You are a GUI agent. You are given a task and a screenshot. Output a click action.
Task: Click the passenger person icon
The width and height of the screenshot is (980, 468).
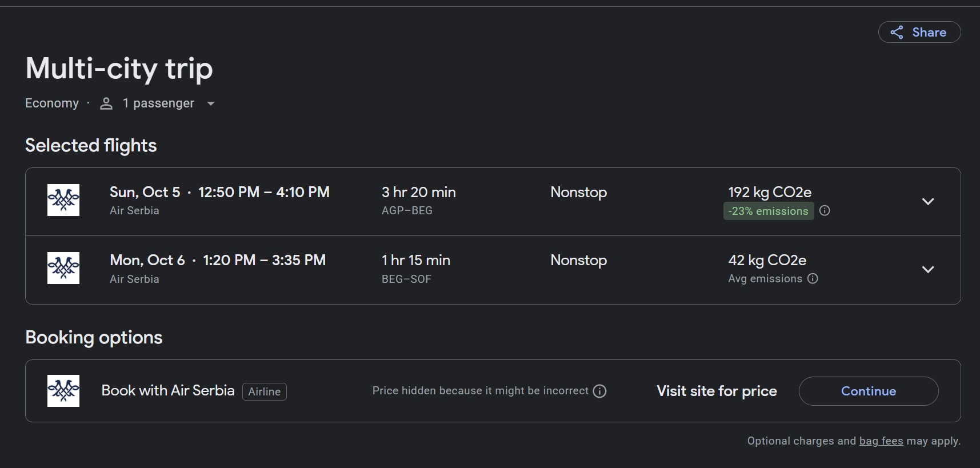pos(106,103)
